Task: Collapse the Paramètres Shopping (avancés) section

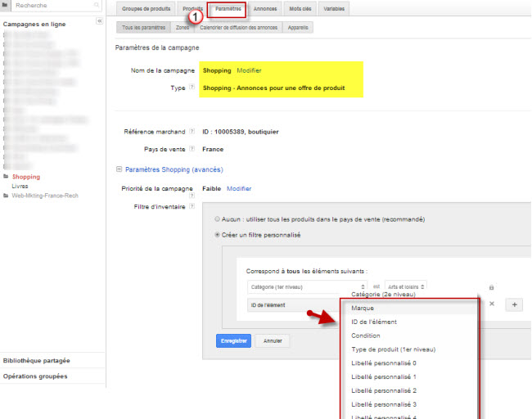Action: [x=119, y=169]
